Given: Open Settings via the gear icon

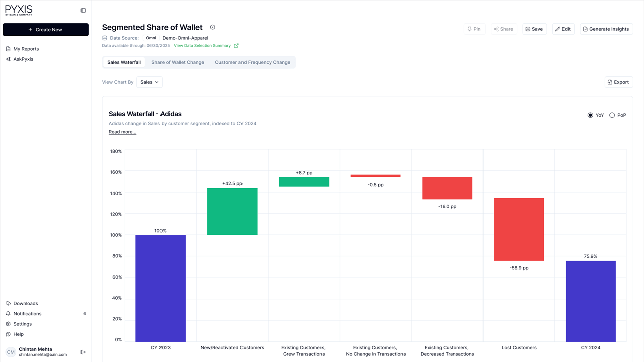Looking at the screenshot, I should coord(8,324).
